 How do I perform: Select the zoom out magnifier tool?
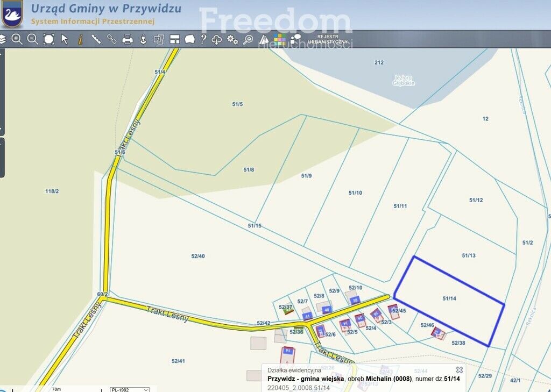pyautogui.click(x=33, y=39)
